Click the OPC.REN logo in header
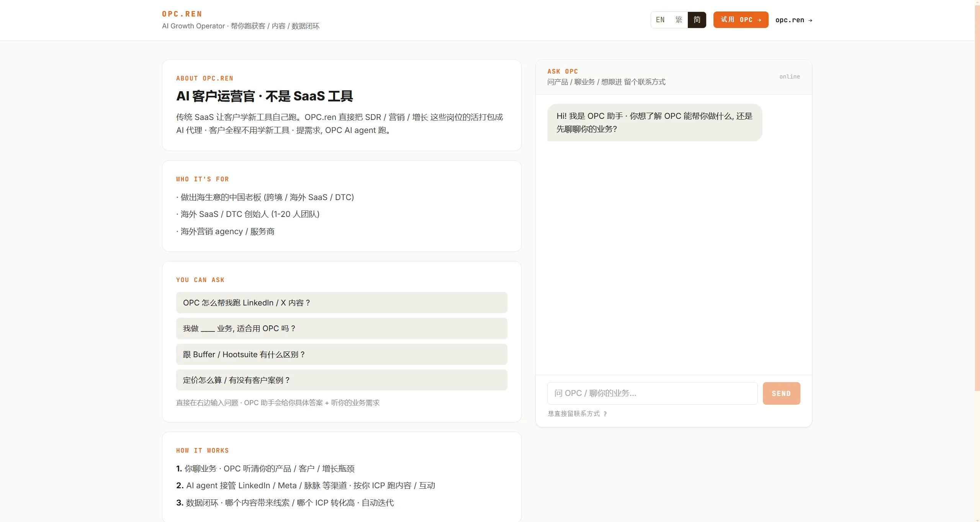Screen dimensions: 980x522 pyautogui.click(x=182, y=14)
